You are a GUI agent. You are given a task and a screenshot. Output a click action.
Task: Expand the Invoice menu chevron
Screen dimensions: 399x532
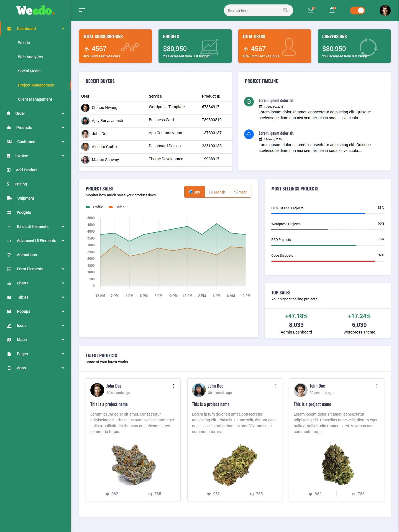63,156
